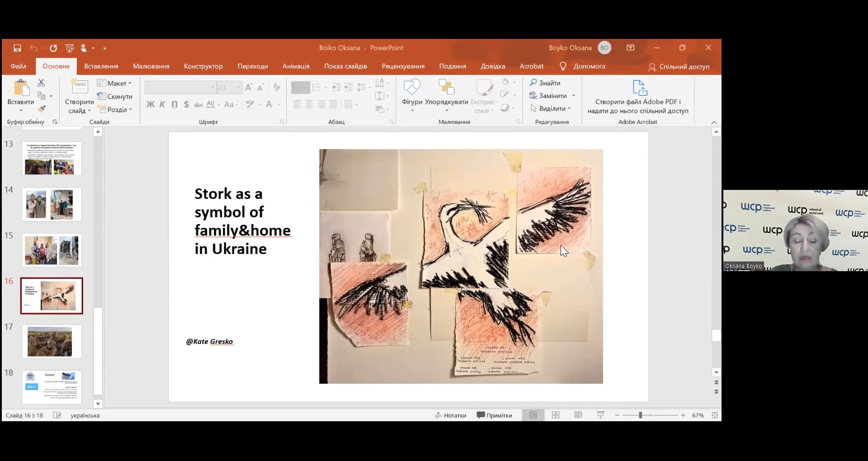Toggle italic К formatting
The height and width of the screenshot is (461, 868).
pyautogui.click(x=163, y=104)
